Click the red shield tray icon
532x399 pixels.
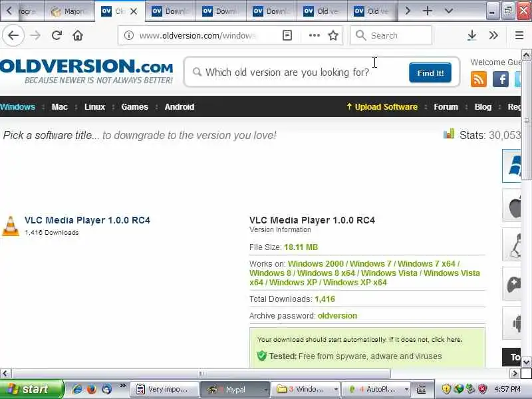tap(482, 389)
